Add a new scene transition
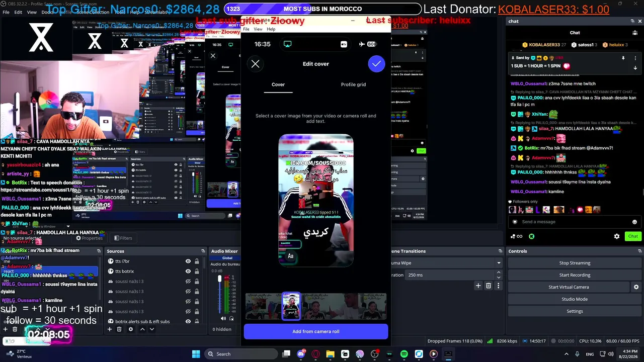The height and width of the screenshot is (362, 644). tap(478, 286)
